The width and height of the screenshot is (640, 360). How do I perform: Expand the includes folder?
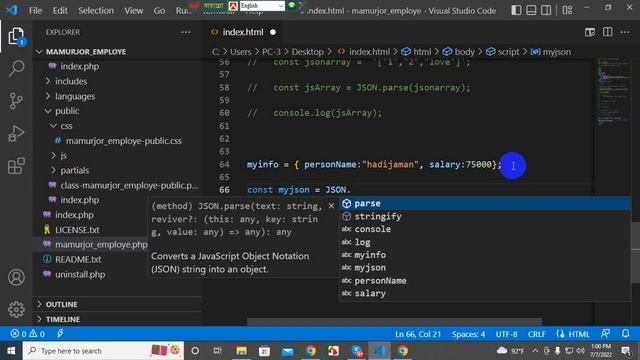pyautogui.click(x=71, y=81)
